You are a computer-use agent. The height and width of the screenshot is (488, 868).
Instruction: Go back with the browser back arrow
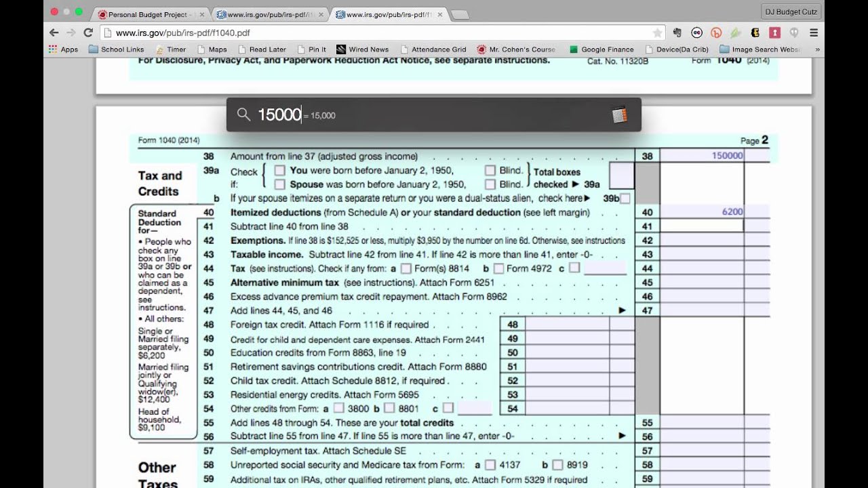(x=54, y=33)
